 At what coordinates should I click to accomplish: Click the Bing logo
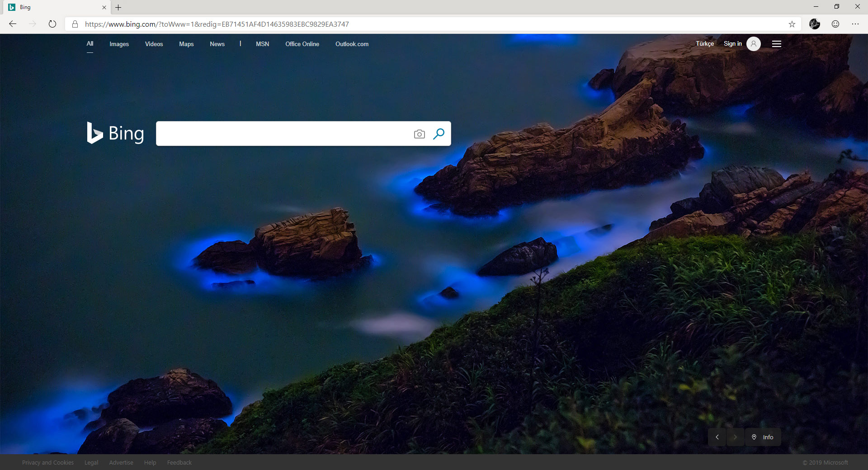tap(115, 133)
